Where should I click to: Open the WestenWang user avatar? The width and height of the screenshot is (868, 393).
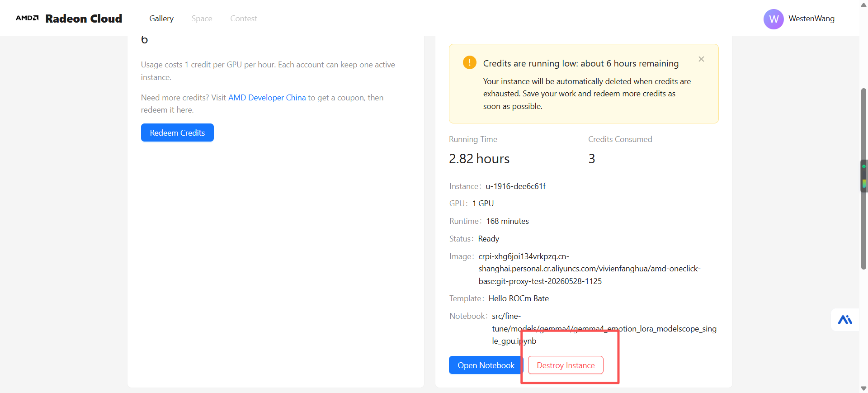(774, 19)
